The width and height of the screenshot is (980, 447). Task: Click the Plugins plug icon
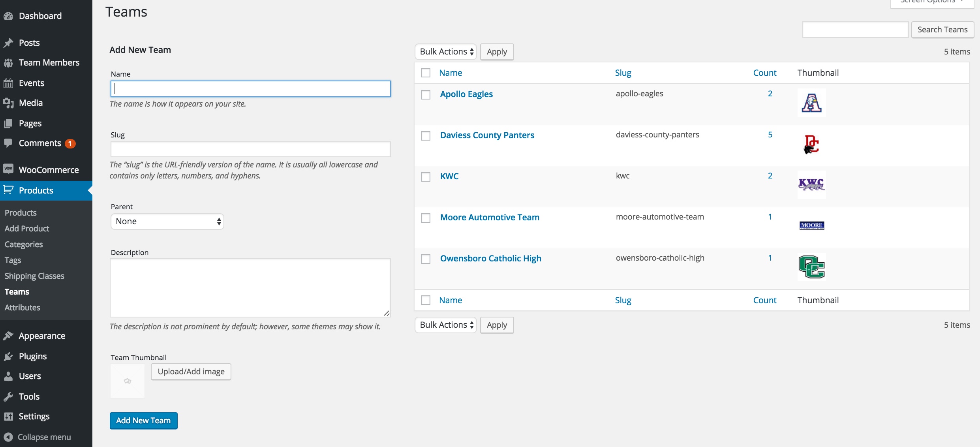(x=8, y=357)
